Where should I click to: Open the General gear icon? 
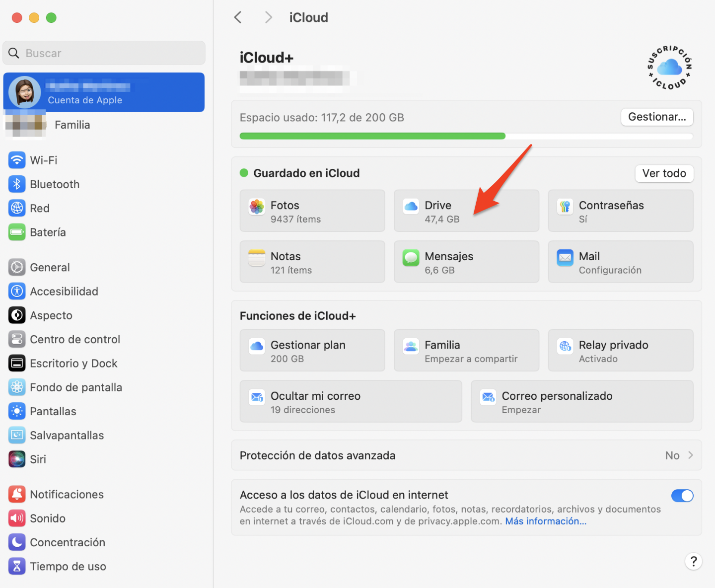click(17, 267)
